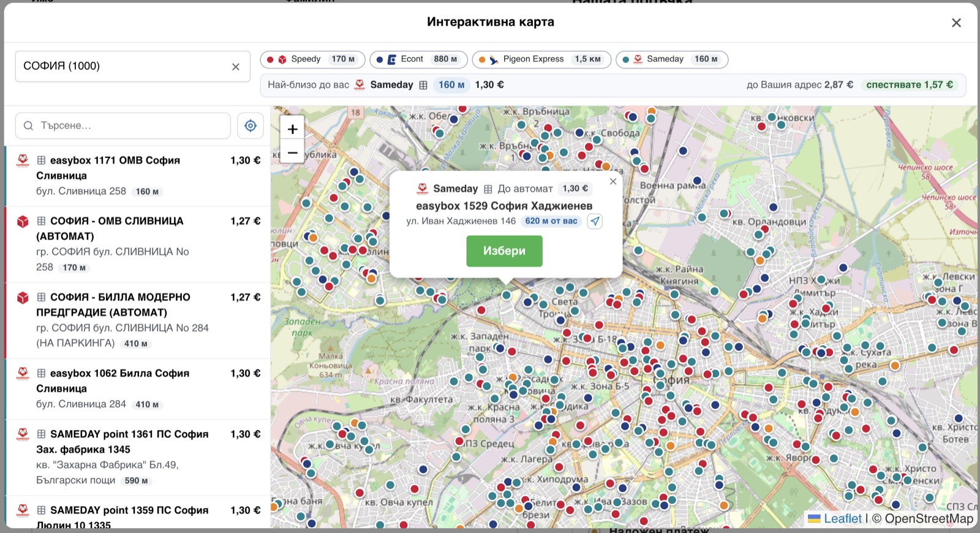Image resolution: width=980 pixels, height=533 pixels.
Task: Click 1,30 € price of easybox 1062
Action: [246, 373]
